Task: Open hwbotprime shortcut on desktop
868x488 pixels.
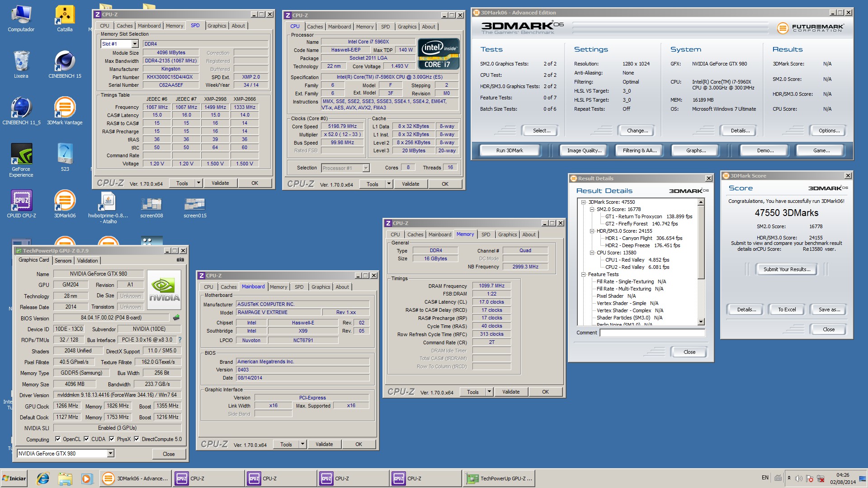Action: [x=108, y=207]
